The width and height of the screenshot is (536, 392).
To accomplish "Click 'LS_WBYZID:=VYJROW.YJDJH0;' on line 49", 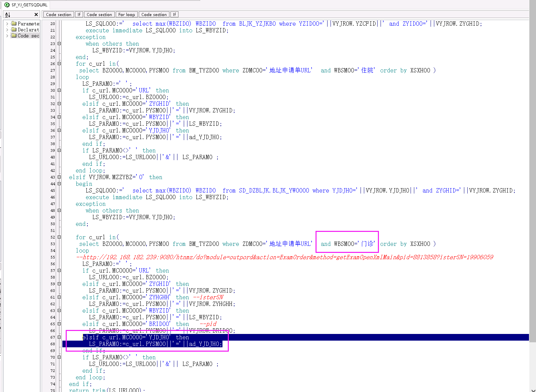I will [134, 217].
